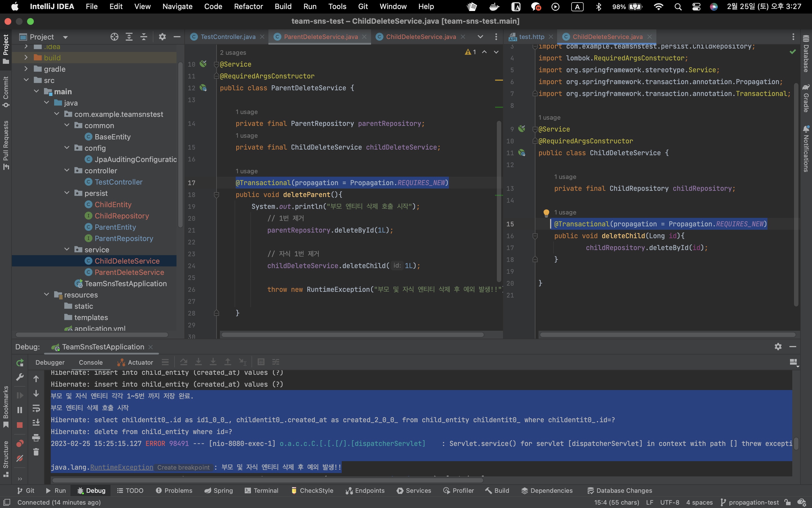Click the wrench settings icon in Debug panel
Screen dimensions: 812x508
(x=20, y=377)
